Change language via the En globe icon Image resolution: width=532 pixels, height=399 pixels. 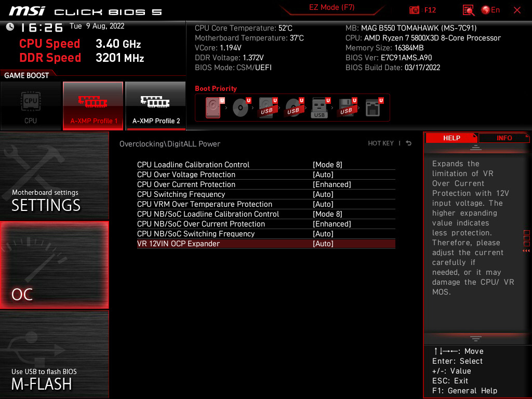point(490,10)
